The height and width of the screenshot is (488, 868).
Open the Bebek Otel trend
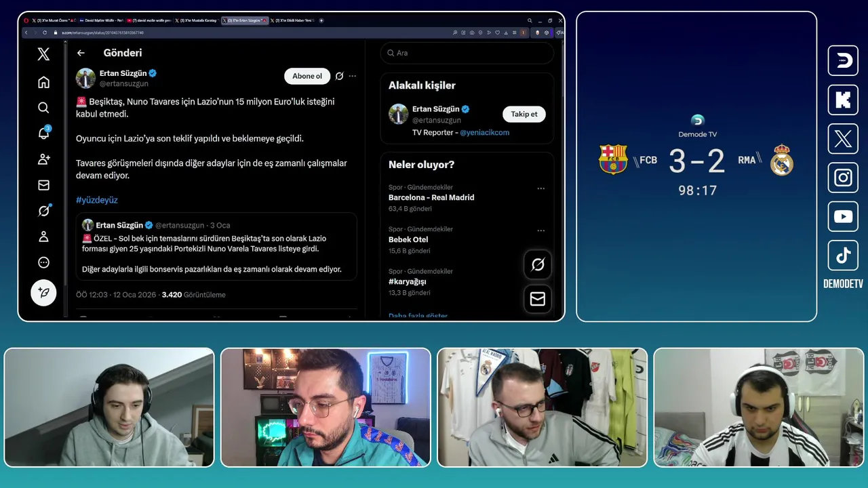408,239
